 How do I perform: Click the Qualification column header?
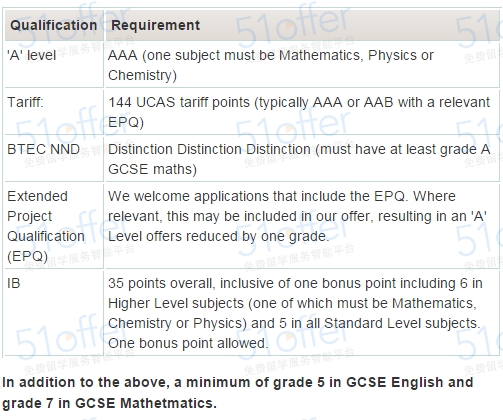(53, 25)
